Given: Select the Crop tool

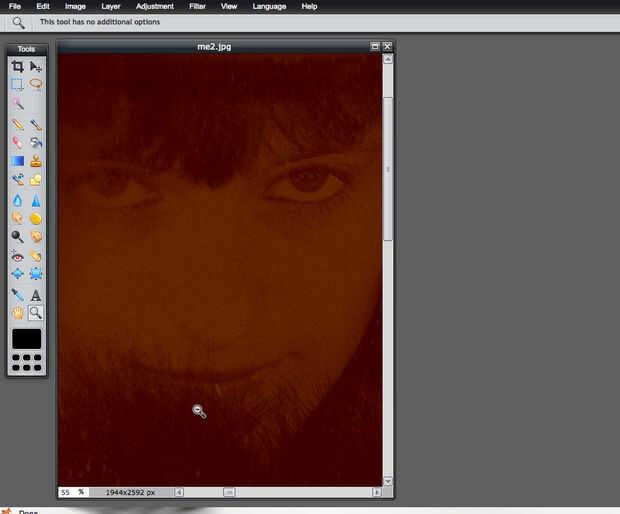Looking at the screenshot, I should click(x=17, y=66).
